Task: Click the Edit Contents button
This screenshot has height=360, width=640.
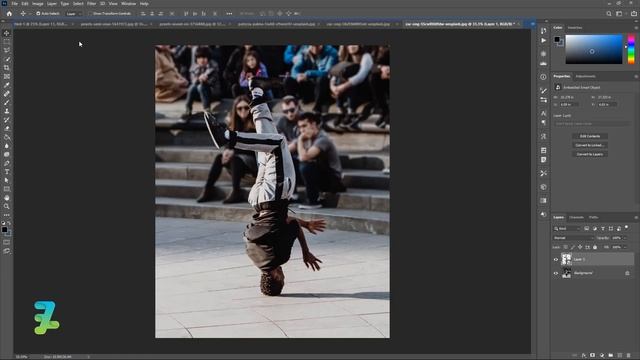Action: [590, 136]
